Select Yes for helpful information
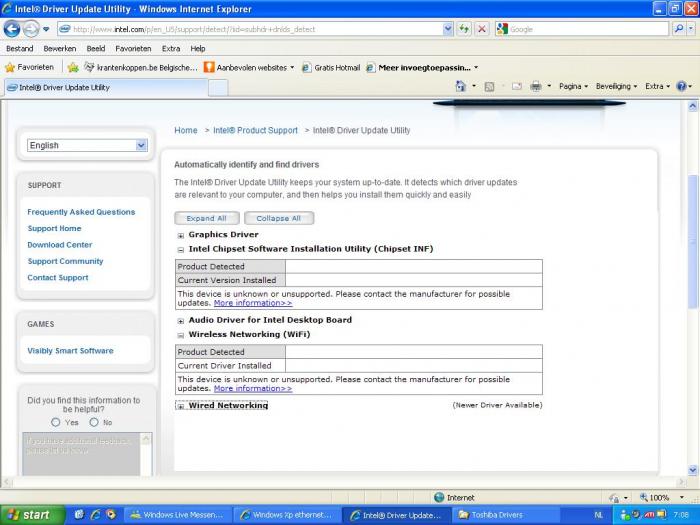This screenshot has height=525, width=700. [x=55, y=422]
